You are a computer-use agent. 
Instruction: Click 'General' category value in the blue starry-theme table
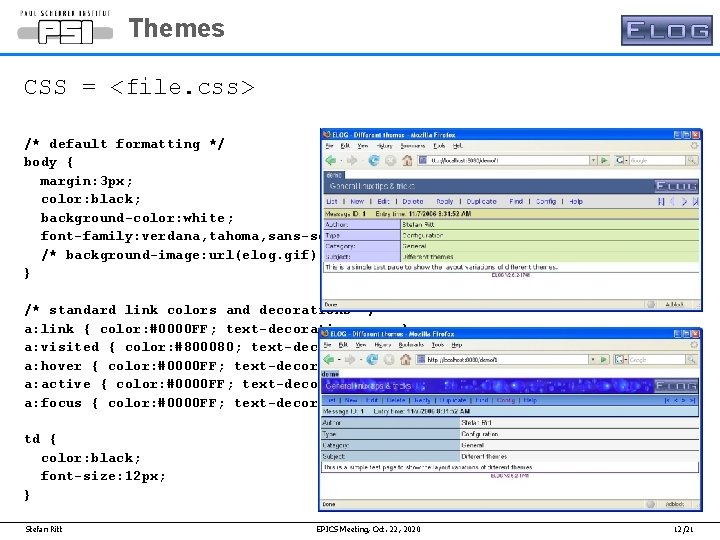coord(472,445)
